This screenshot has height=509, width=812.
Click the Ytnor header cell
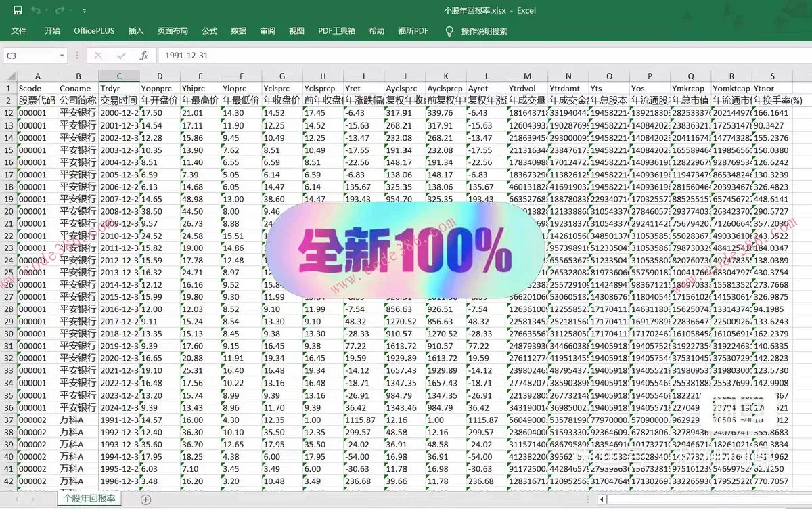(x=773, y=88)
